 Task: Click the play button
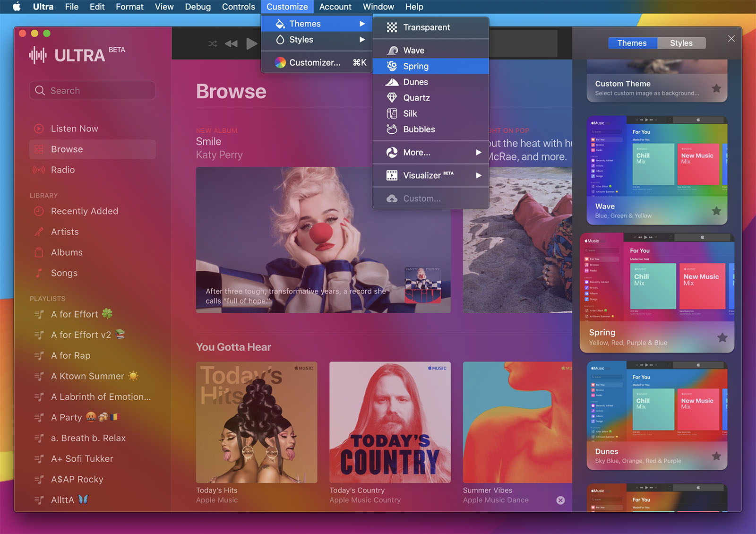pos(252,44)
